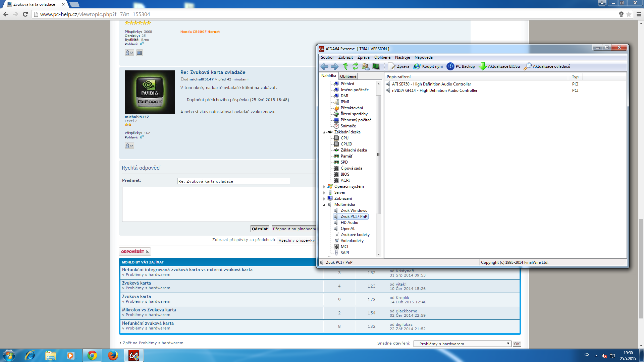Expand the Server tree node
Image resolution: width=644 pixels, height=362 pixels.
click(x=324, y=193)
